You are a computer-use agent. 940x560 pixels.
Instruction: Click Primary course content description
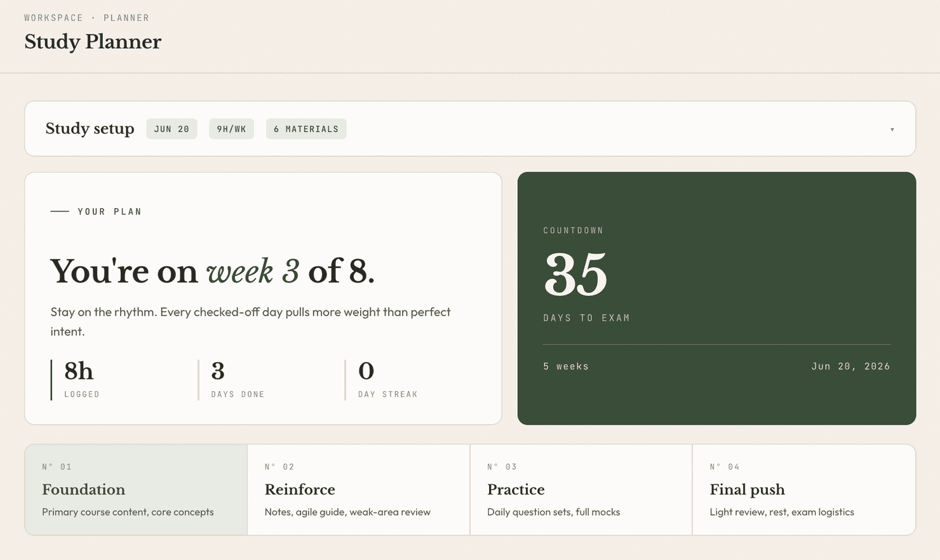click(x=128, y=512)
